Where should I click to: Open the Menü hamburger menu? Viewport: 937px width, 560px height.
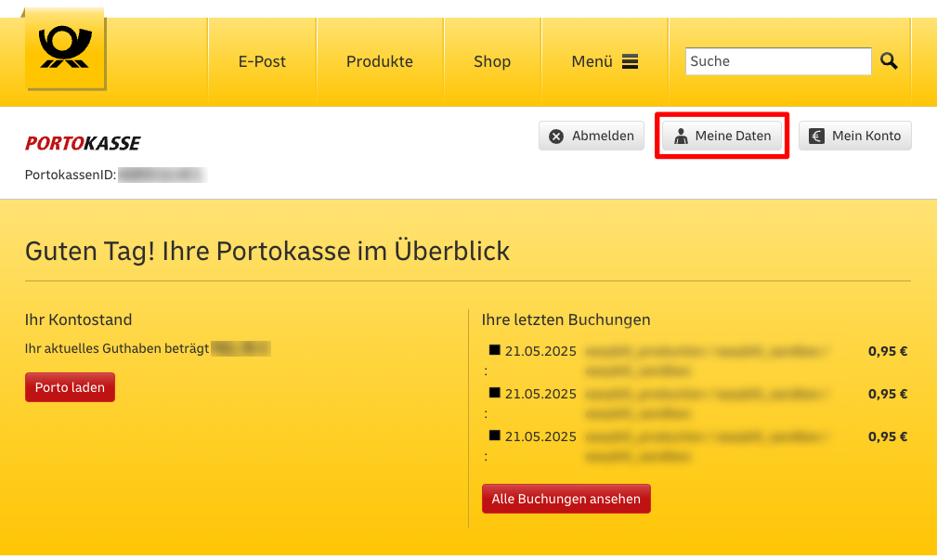click(605, 61)
